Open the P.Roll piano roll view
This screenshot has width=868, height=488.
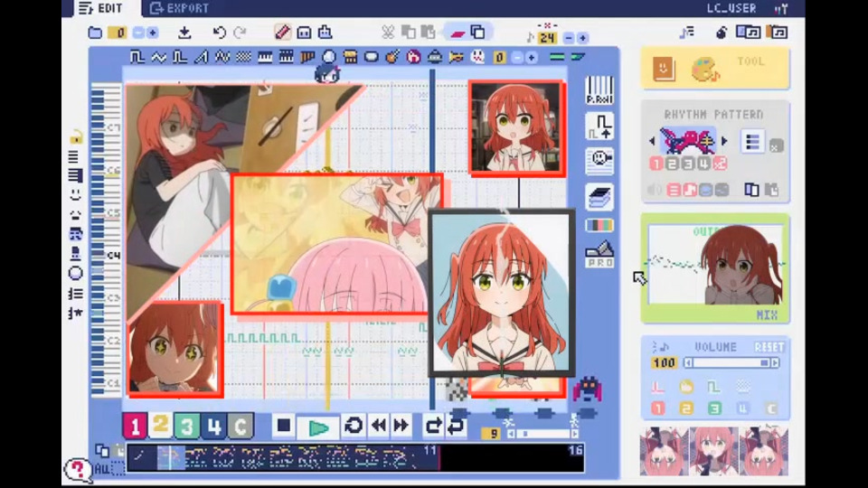(x=599, y=90)
